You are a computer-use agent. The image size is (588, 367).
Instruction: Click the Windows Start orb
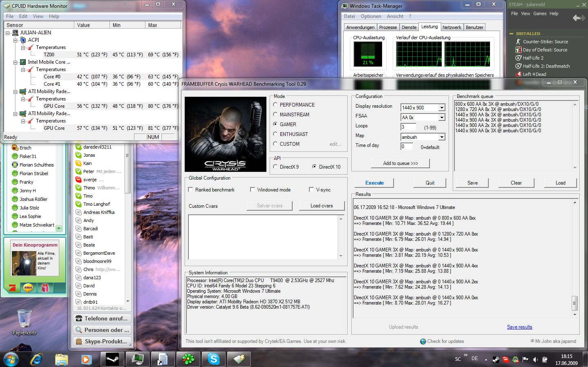point(11,359)
